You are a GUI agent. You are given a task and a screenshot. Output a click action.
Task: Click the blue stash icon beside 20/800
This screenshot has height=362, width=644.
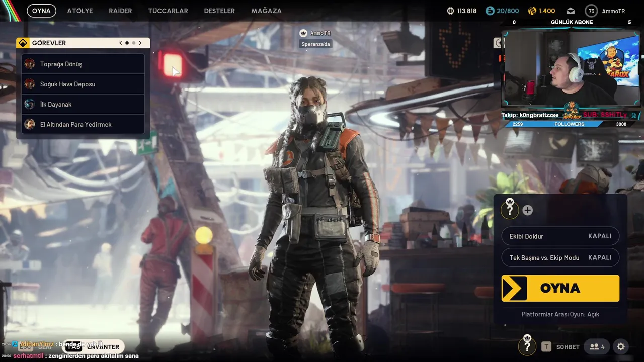490,11
